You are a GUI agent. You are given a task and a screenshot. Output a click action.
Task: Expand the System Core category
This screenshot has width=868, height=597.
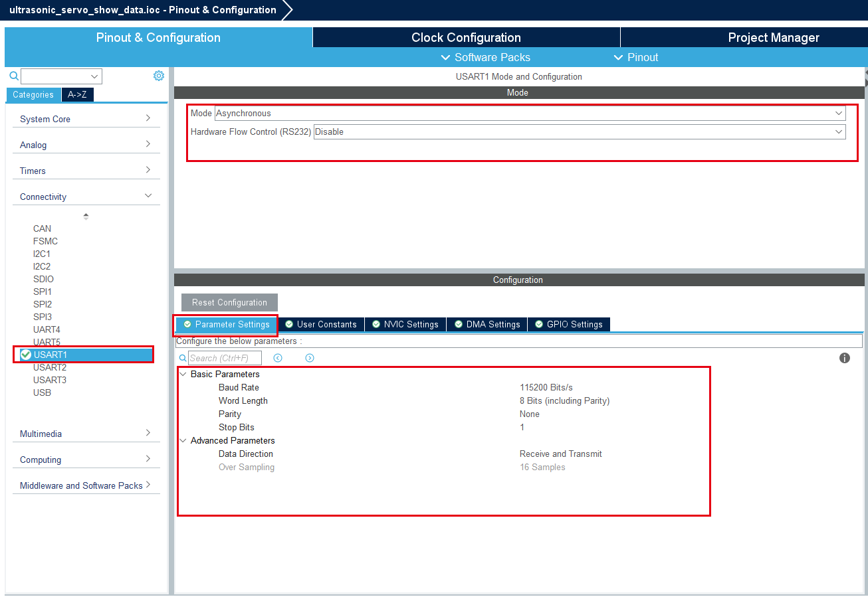tap(86, 119)
